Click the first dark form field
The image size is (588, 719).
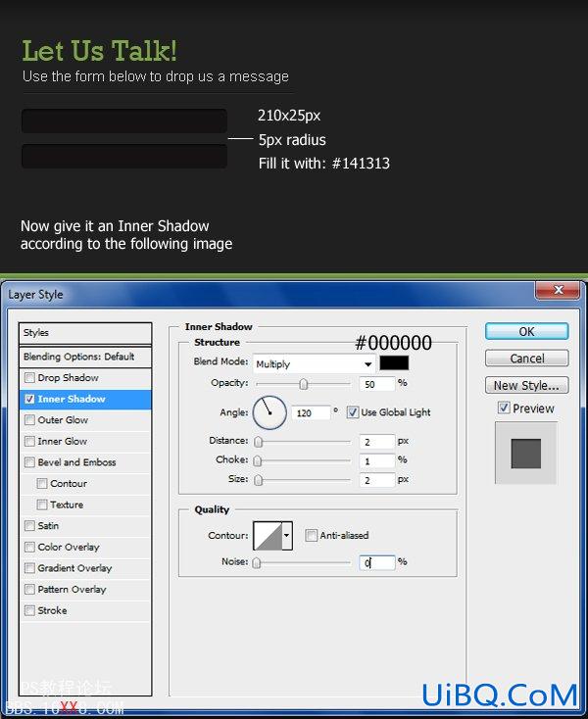point(124,121)
